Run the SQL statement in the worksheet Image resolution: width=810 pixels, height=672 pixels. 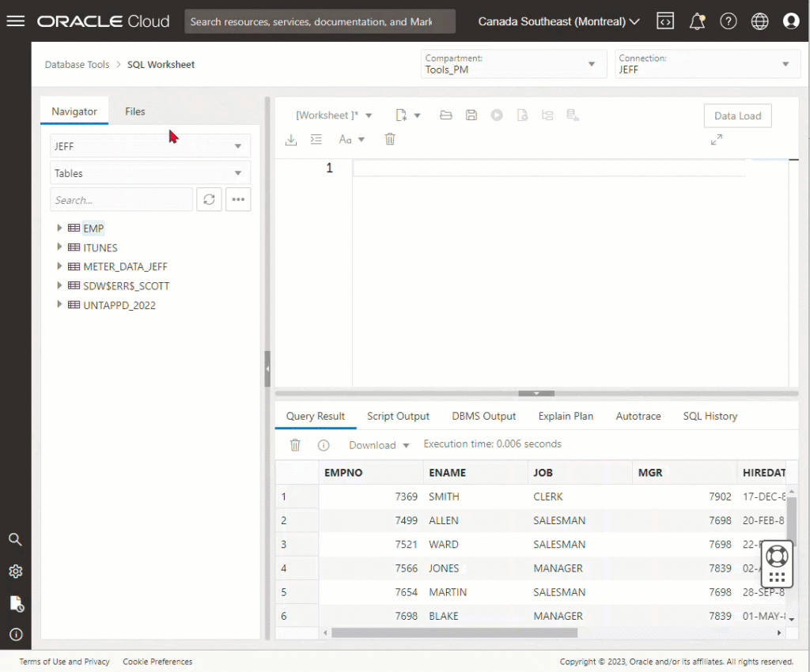click(x=497, y=115)
